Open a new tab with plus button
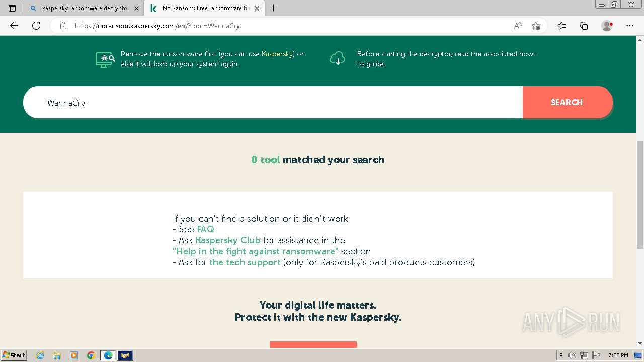The height and width of the screenshot is (362, 644). [274, 8]
